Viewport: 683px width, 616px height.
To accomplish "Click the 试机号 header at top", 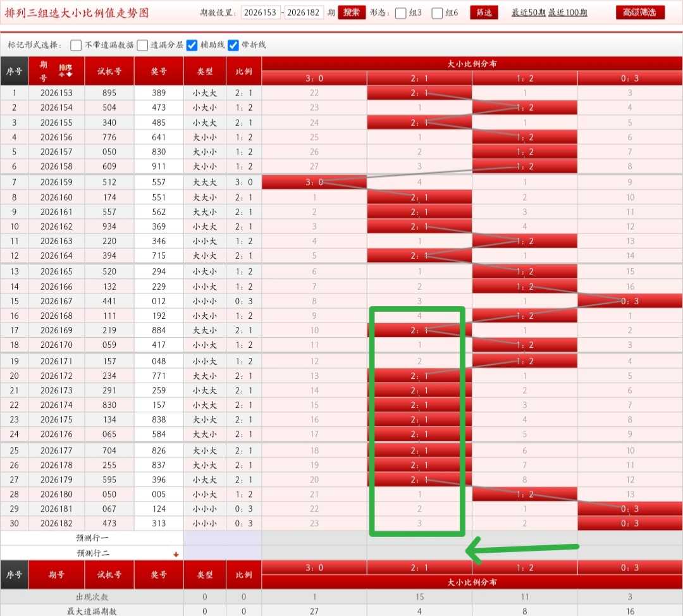I will 109,71.
